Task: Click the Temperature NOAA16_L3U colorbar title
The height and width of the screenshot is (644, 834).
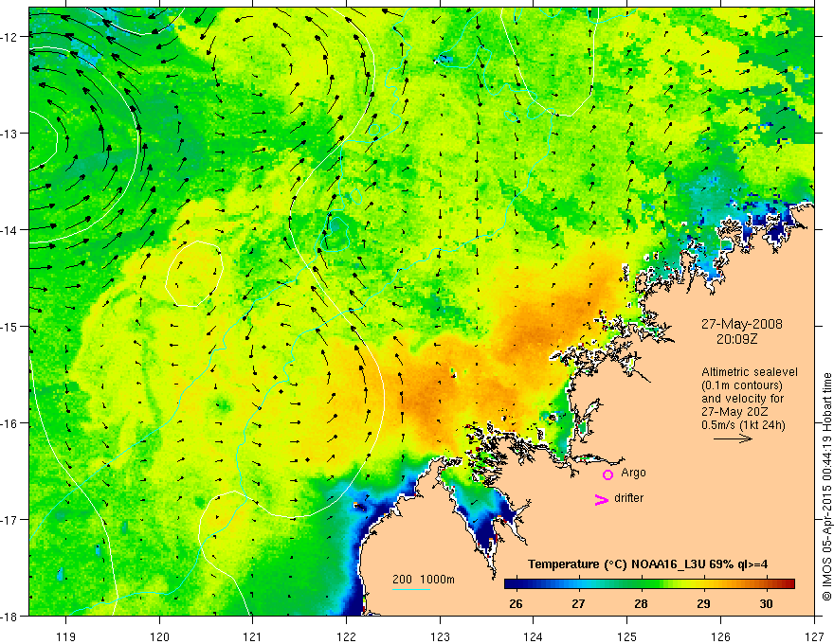Action: [x=648, y=564]
